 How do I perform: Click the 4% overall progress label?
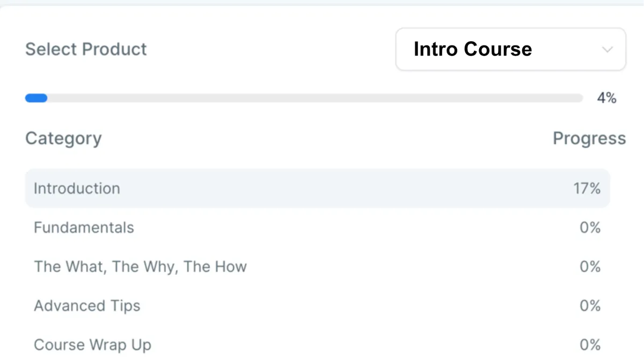(606, 98)
